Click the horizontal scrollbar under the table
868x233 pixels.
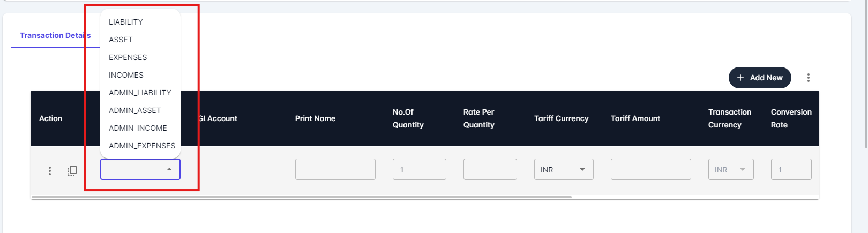(x=302, y=197)
